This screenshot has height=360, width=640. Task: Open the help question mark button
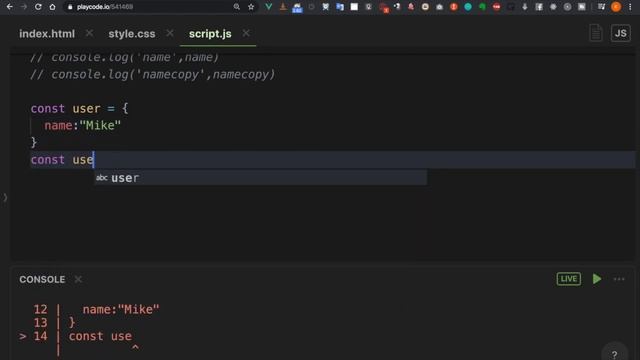614,354
